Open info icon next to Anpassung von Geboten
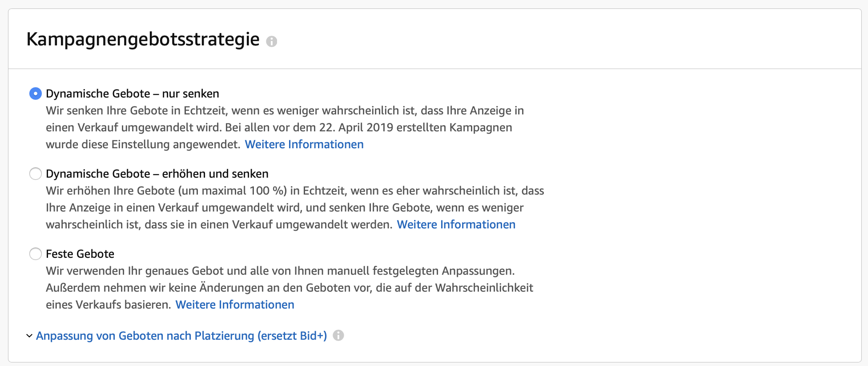868x366 pixels. point(338,335)
